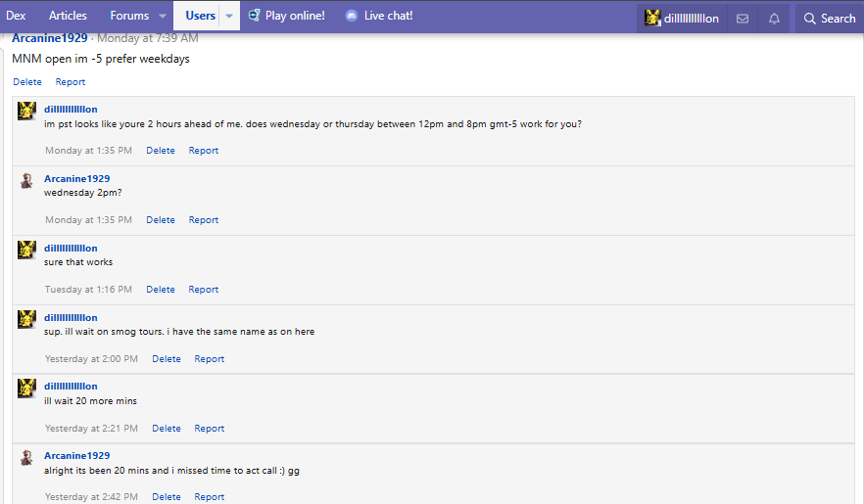The width and height of the screenshot is (864, 504).
Task: Click the 'sure that works' comment text
Action: [78, 262]
